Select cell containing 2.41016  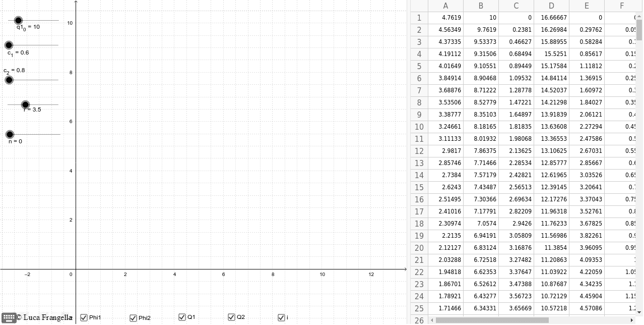[445, 211]
